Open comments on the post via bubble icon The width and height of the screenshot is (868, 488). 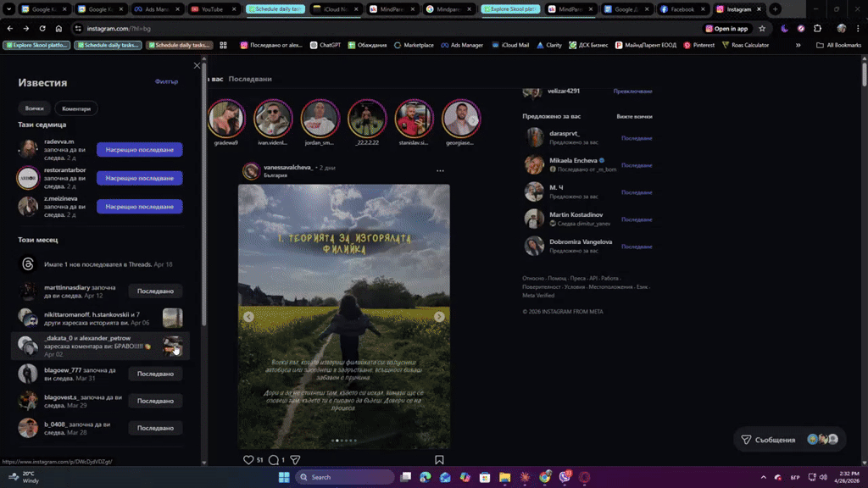click(x=274, y=460)
